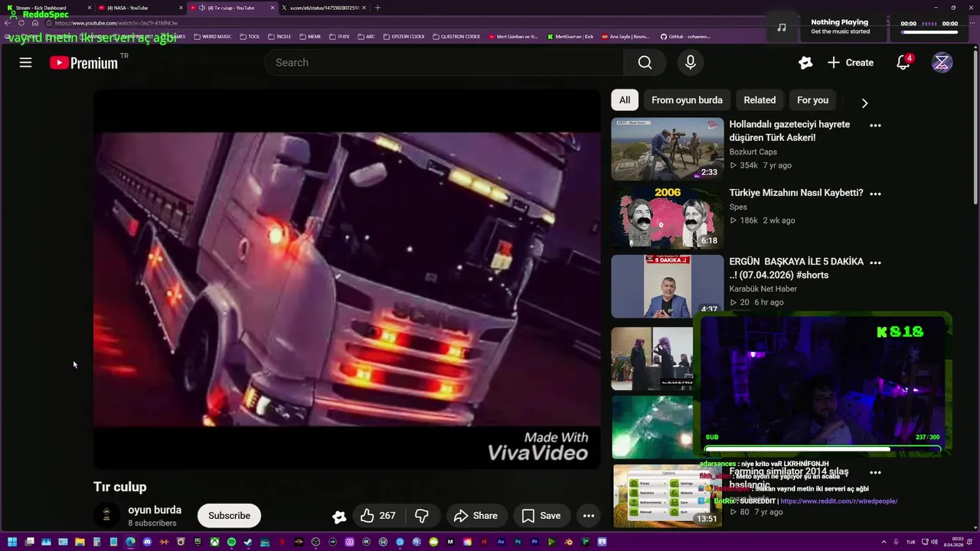Open the Create dropdown

[x=850, y=63]
